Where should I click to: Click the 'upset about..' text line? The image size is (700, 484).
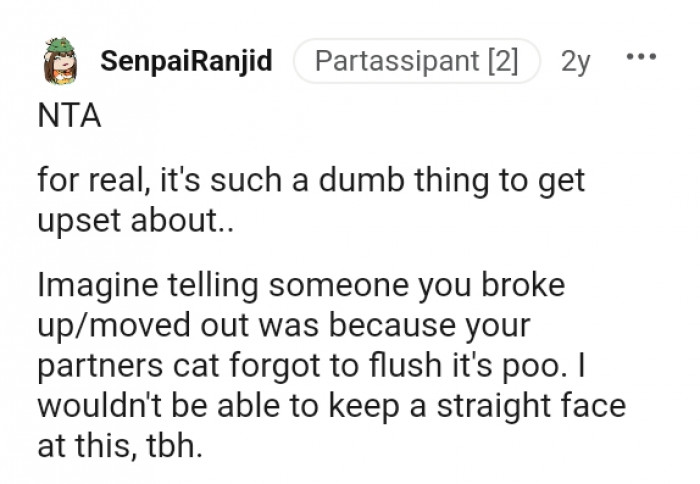coord(136,221)
